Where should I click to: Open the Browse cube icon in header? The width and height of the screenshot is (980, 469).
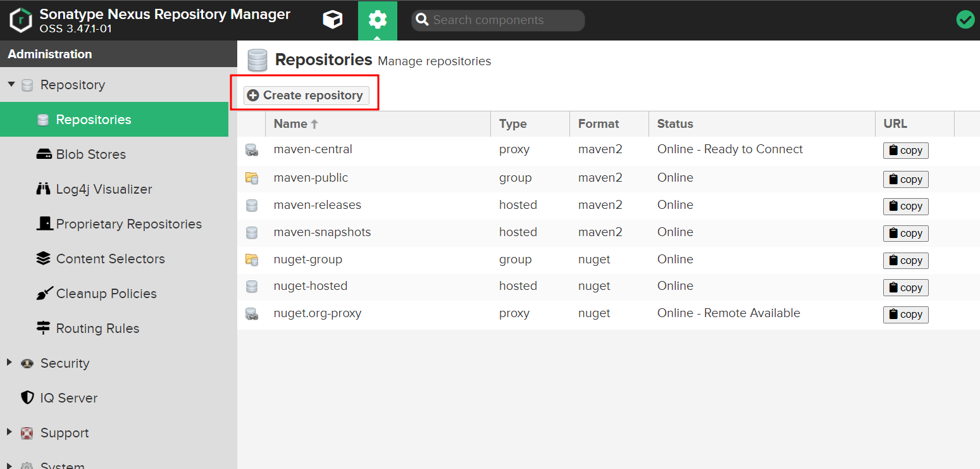[332, 20]
